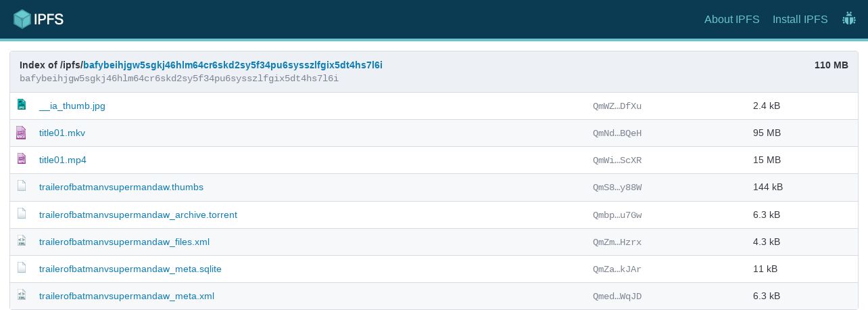Open the Install IPFS link
The width and height of the screenshot is (868, 310).
pyautogui.click(x=800, y=19)
